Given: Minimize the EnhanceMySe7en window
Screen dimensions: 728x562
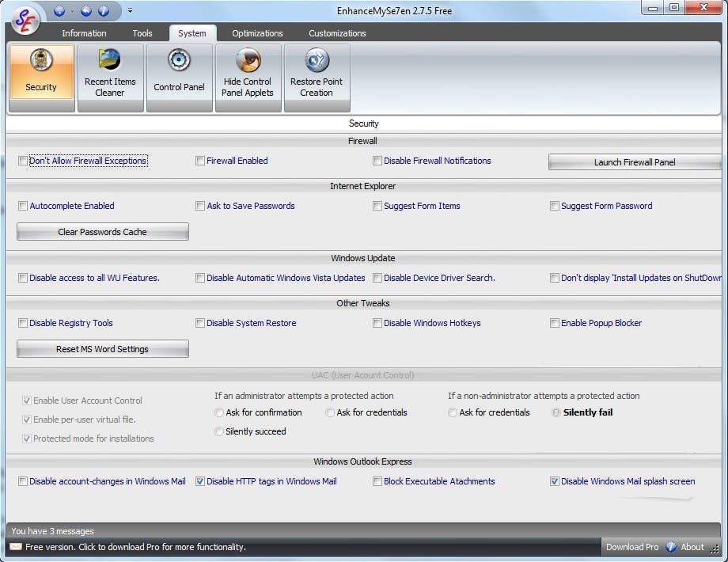Looking at the screenshot, I should click(x=652, y=8).
